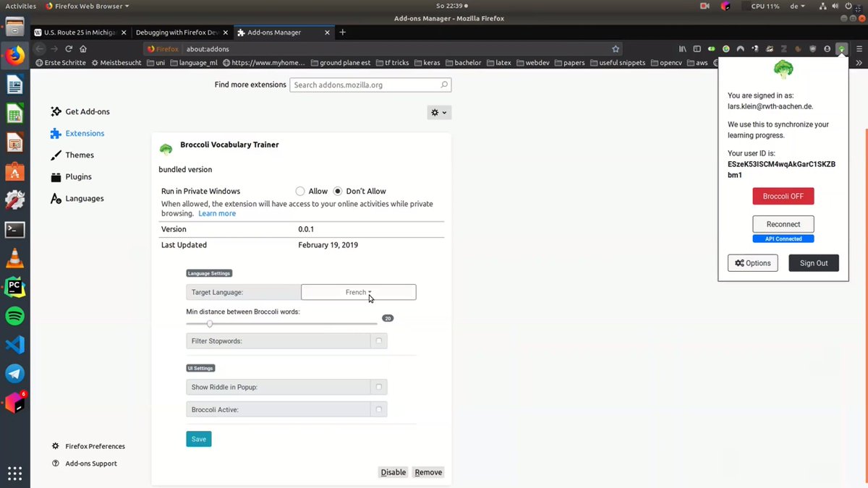Open the Library toolbar icon
Screen dimensions: 868x488
682,49
